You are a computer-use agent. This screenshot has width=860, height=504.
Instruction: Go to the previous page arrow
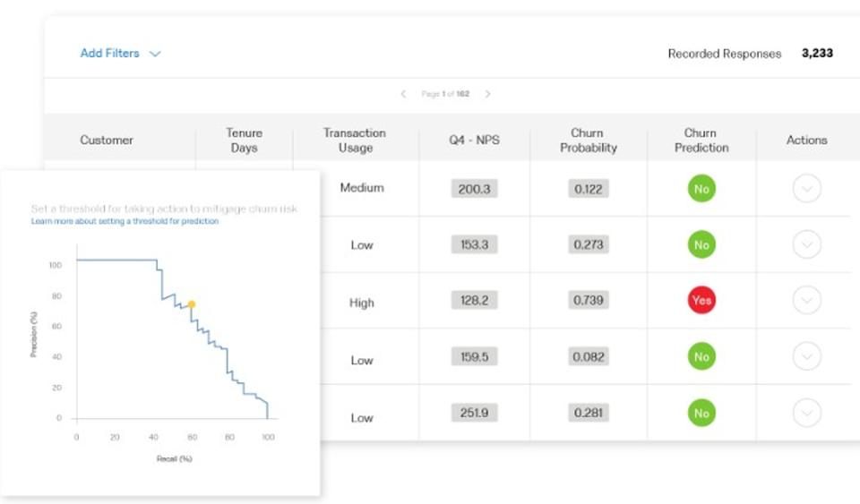tap(403, 94)
